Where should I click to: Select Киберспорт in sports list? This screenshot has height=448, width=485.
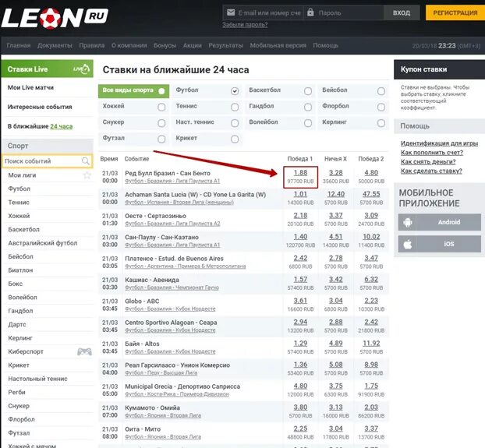click(x=26, y=351)
